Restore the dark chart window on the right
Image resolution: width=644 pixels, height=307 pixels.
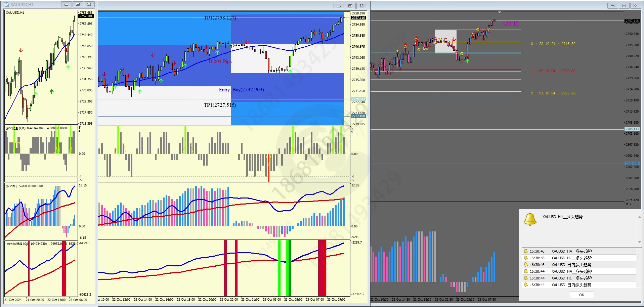(x=624, y=5)
